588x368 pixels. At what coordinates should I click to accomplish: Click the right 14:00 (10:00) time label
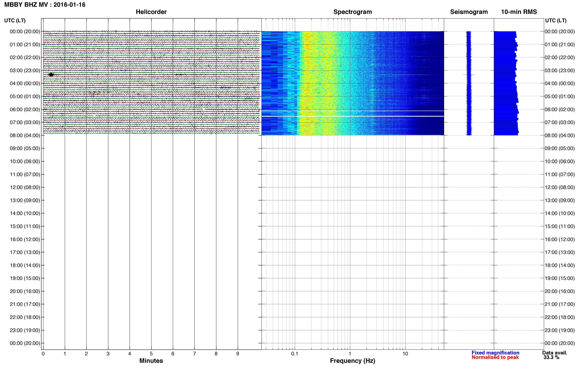pos(560,213)
